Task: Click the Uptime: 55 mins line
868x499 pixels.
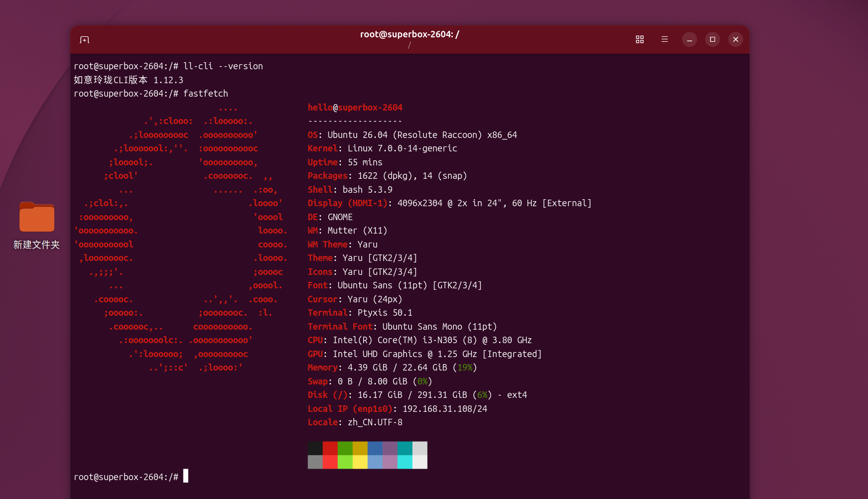Action: coord(345,162)
